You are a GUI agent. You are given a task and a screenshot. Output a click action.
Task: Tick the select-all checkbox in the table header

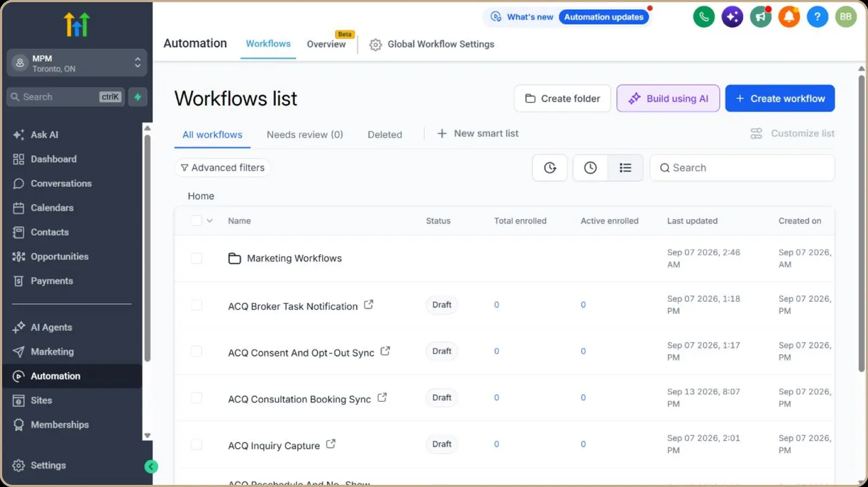click(x=196, y=220)
